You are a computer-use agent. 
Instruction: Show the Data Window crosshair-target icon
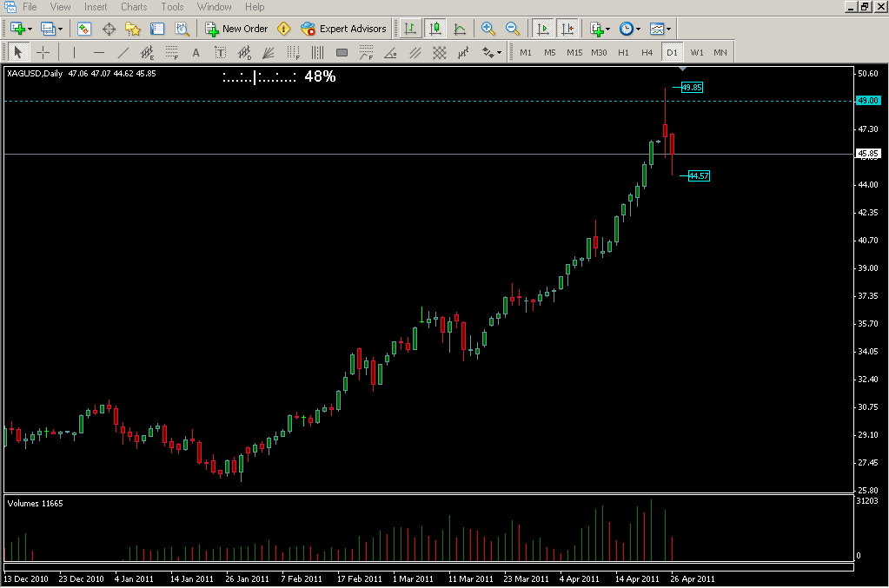click(x=109, y=29)
